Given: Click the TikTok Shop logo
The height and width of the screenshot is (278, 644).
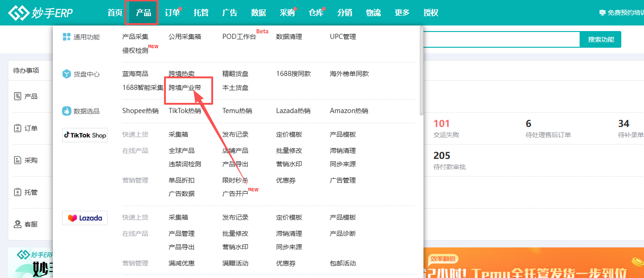Looking at the screenshot, I should pyautogui.click(x=85, y=135).
